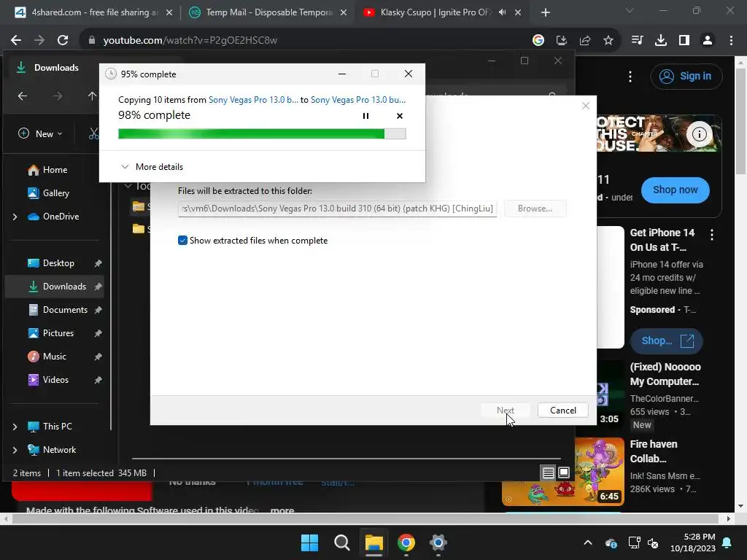Open Chrome media controls icon
The image size is (747, 560).
tap(638, 41)
